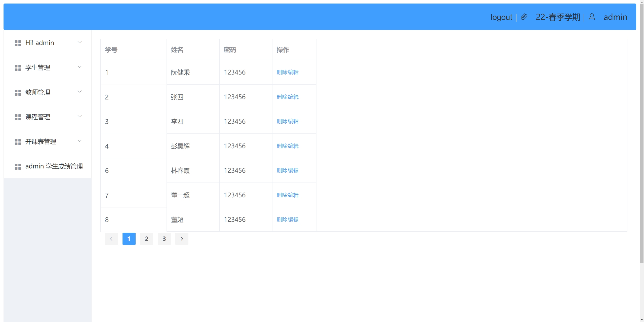Click the grid icon next to admin 学生成绩管理
Screen dimensions: 644x322
pyautogui.click(x=18, y=167)
